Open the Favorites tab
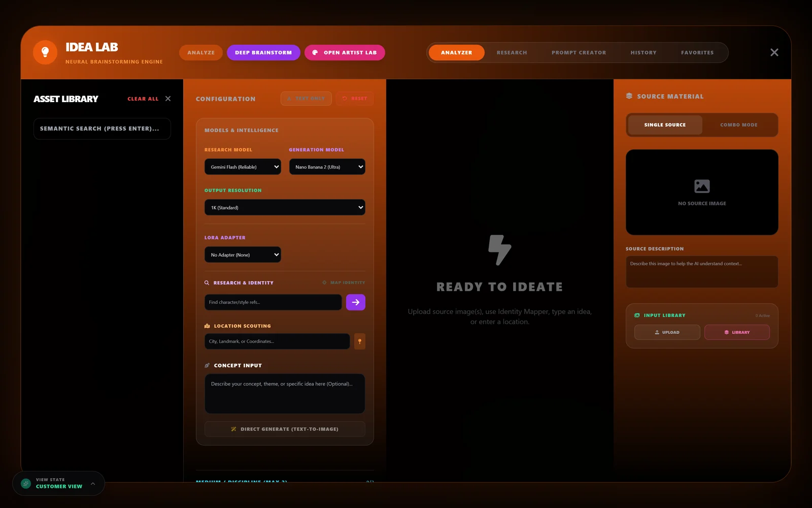Viewport: 812px width, 508px height. (x=697, y=52)
